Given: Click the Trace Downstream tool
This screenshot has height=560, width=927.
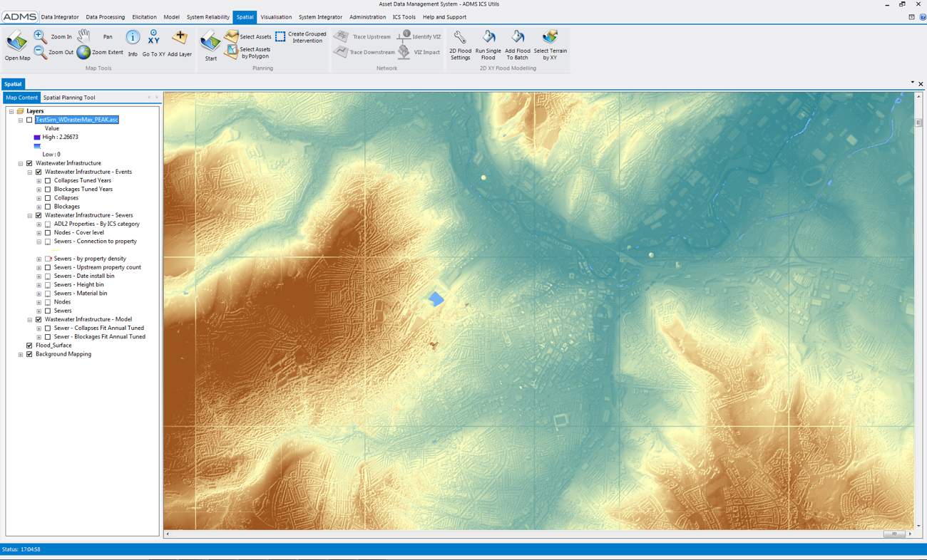Looking at the screenshot, I should (x=364, y=52).
